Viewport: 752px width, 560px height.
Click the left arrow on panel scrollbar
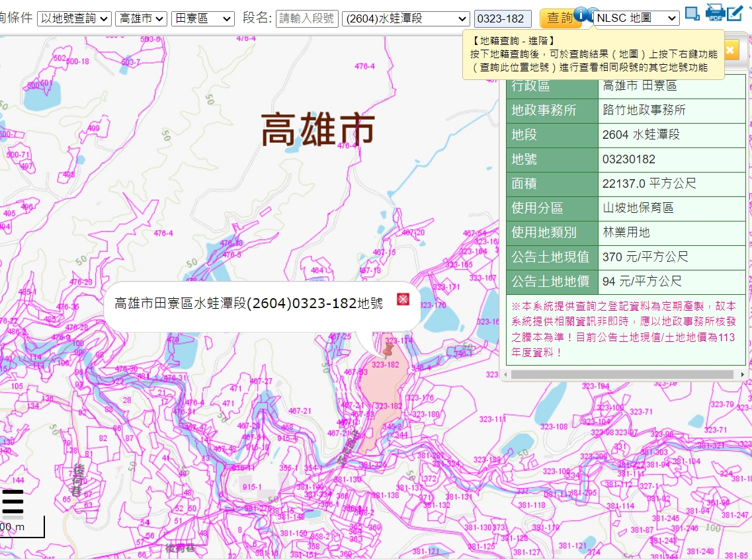506,375
